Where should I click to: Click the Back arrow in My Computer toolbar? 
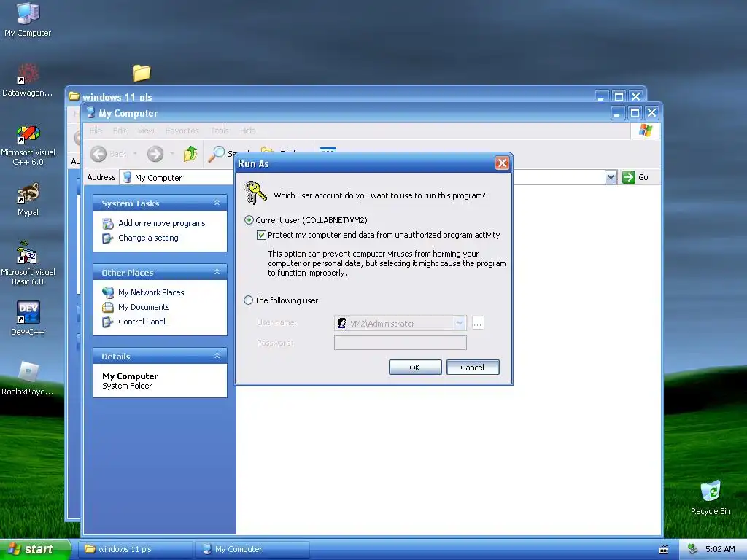click(x=98, y=154)
